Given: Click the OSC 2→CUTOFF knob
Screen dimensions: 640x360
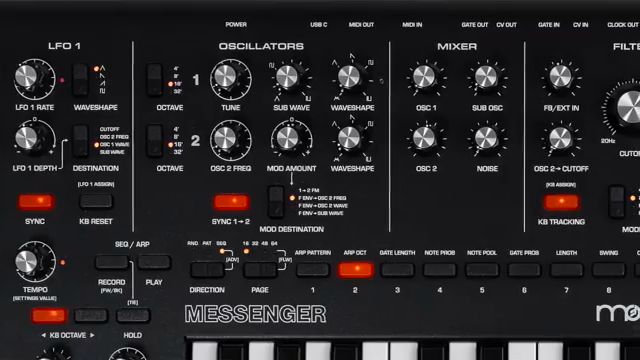Looking at the screenshot, I should pos(561,138).
